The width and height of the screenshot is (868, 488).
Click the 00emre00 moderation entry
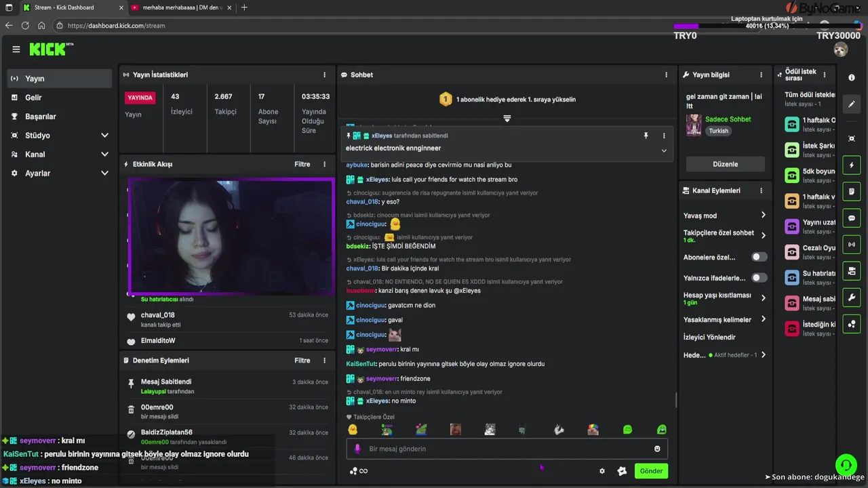228,411
